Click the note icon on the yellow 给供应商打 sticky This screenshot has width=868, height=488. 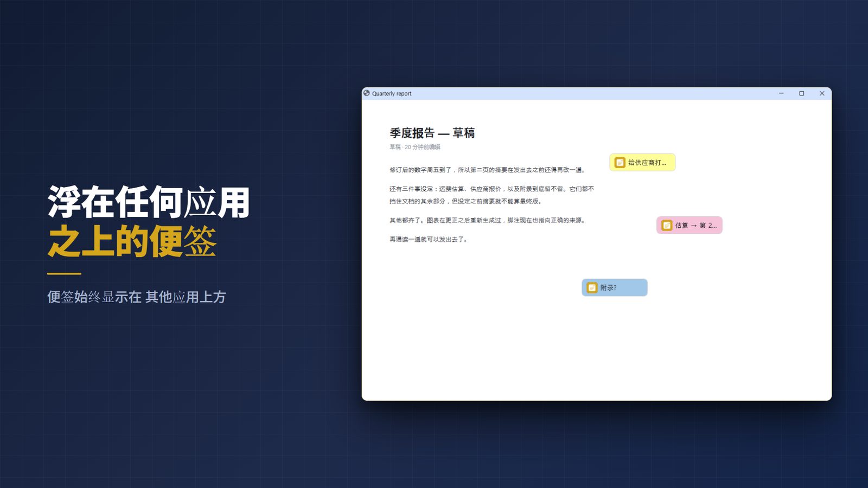[620, 163]
